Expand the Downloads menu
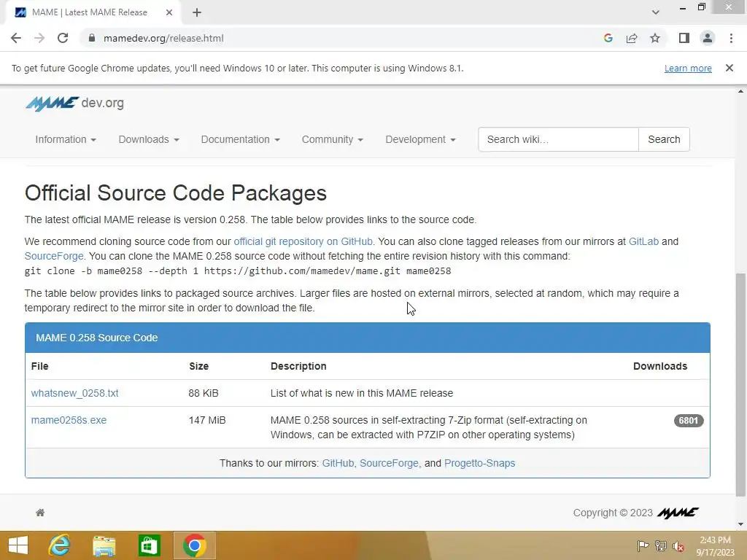The width and height of the screenshot is (747, 560). 149,139
